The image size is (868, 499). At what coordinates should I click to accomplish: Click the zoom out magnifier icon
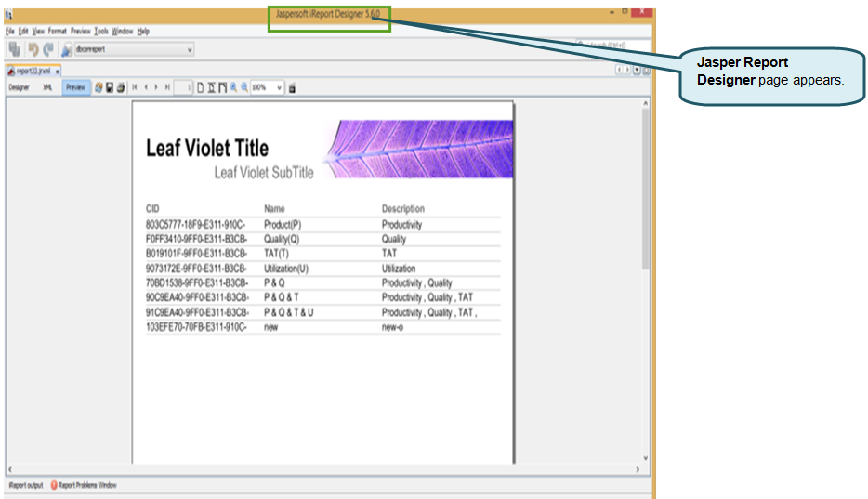click(x=244, y=87)
